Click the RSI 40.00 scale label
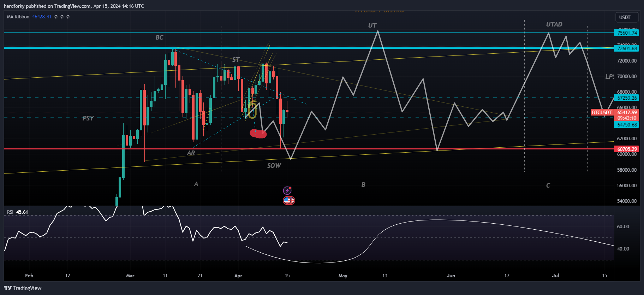This screenshot has height=295, width=644. tap(623, 249)
